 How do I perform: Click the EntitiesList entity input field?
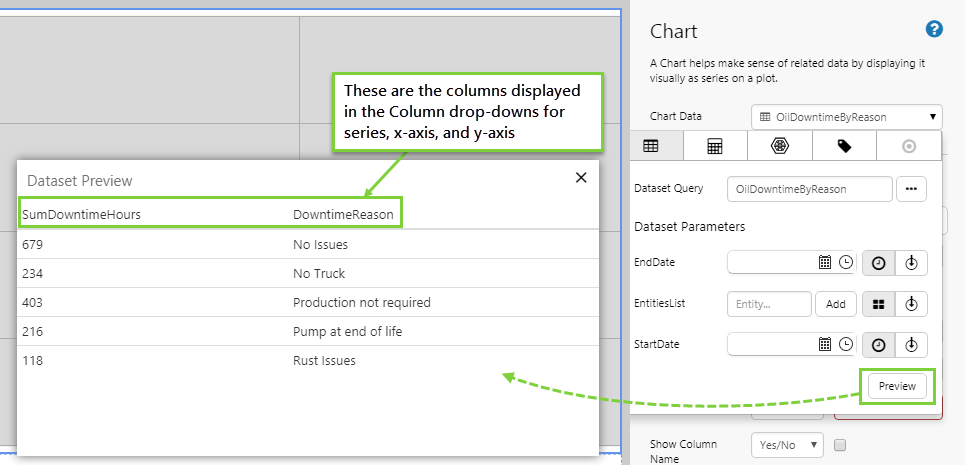point(769,304)
